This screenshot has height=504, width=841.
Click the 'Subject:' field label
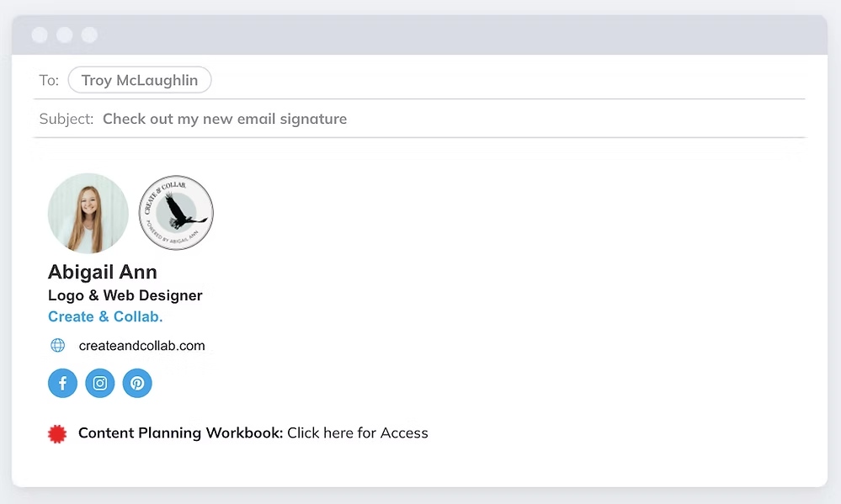[66, 119]
